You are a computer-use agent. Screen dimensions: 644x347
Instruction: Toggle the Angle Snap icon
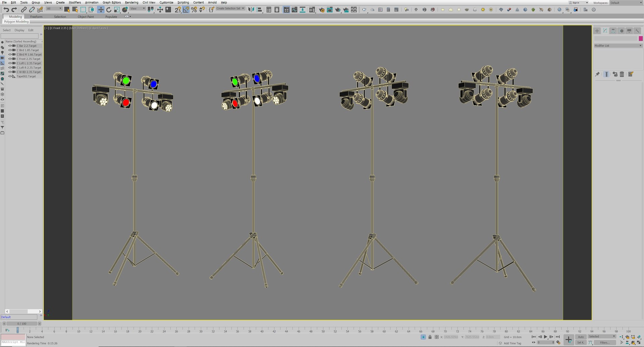pyautogui.click(x=186, y=10)
